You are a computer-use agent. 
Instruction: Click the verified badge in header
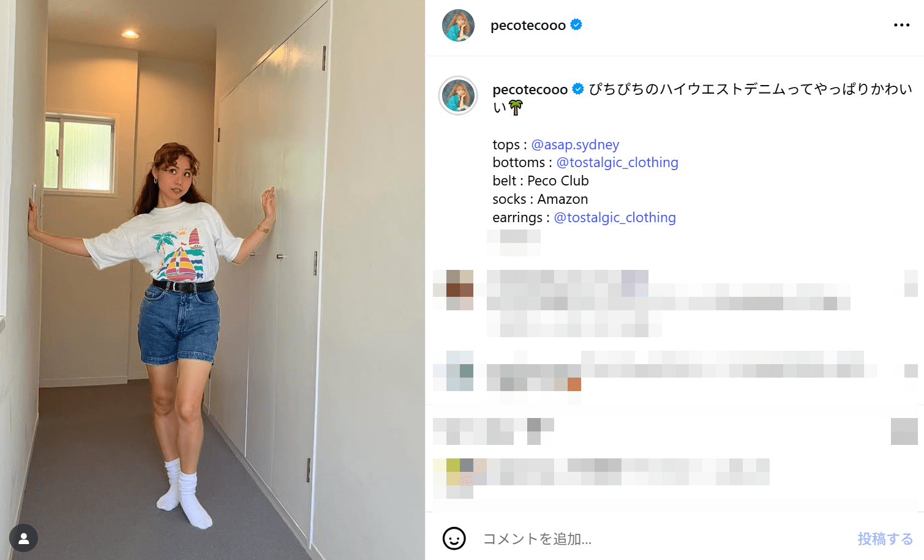pyautogui.click(x=576, y=25)
